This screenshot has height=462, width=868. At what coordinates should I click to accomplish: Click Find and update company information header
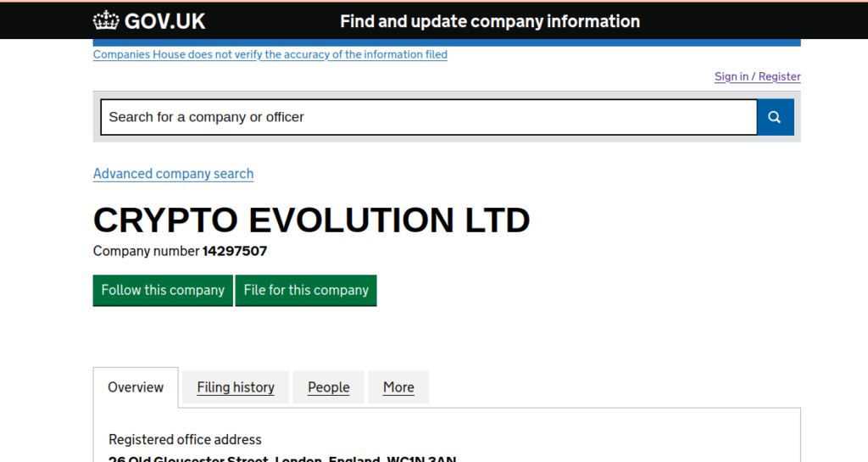pyautogui.click(x=490, y=21)
